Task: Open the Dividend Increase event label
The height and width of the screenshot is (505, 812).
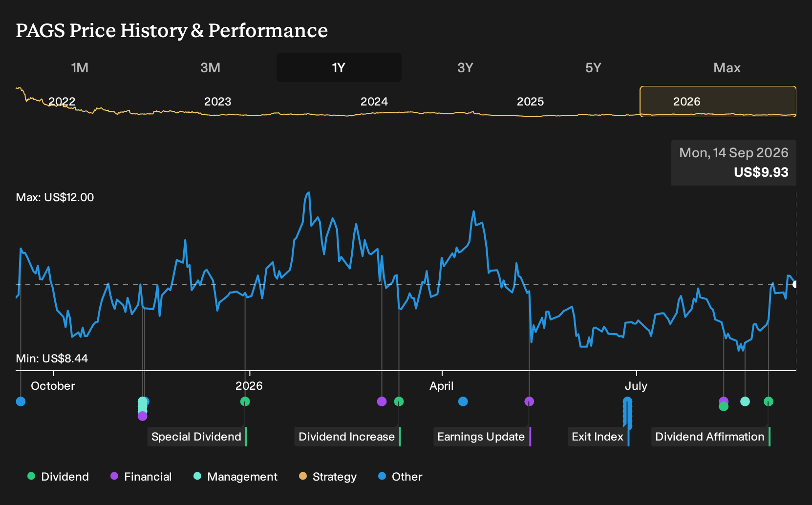Action: 347,437
